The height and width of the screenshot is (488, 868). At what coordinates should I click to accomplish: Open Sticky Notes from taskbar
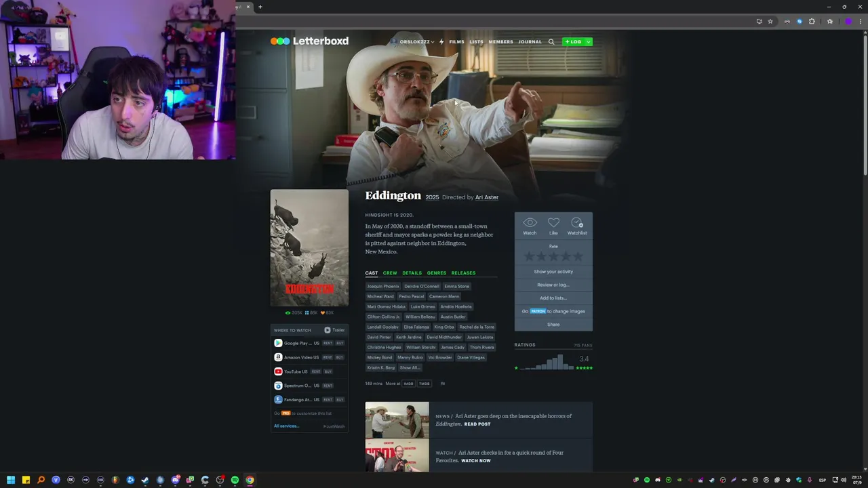pyautogui.click(x=26, y=480)
